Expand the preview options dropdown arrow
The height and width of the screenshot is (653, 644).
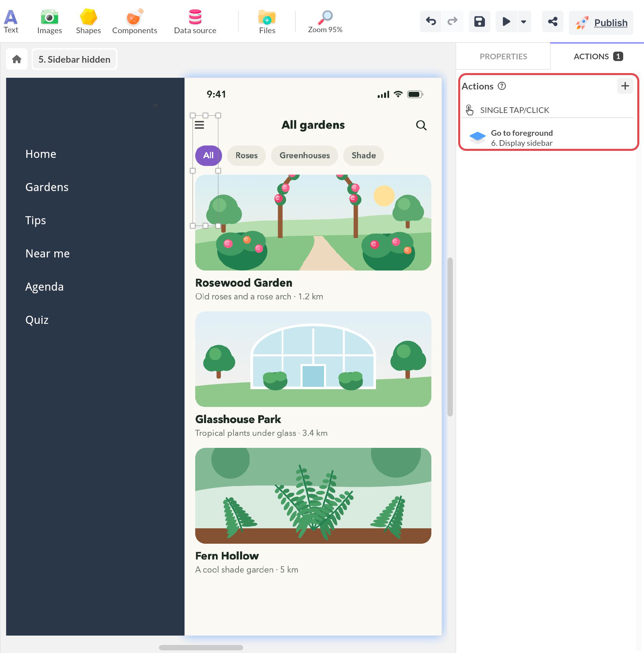pyautogui.click(x=524, y=22)
